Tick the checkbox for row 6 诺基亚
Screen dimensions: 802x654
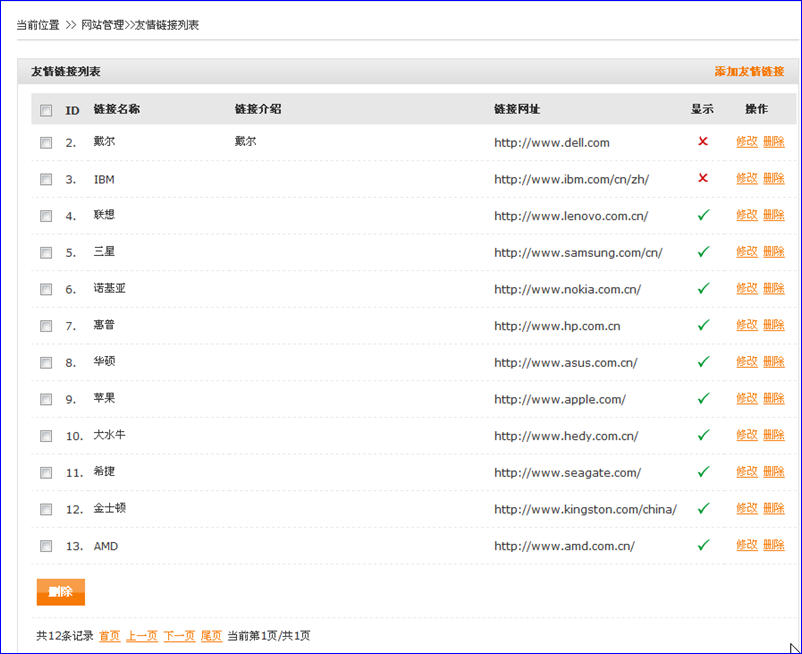(x=46, y=289)
